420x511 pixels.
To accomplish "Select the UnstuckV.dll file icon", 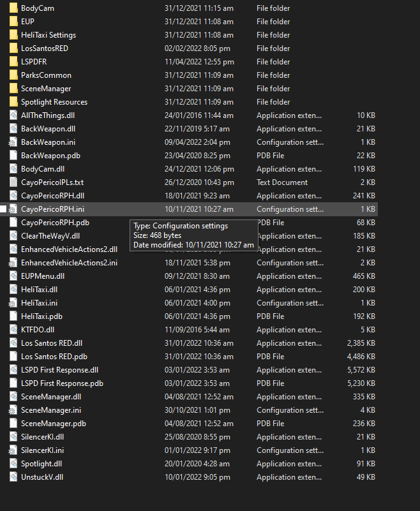I will tap(13, 477).
